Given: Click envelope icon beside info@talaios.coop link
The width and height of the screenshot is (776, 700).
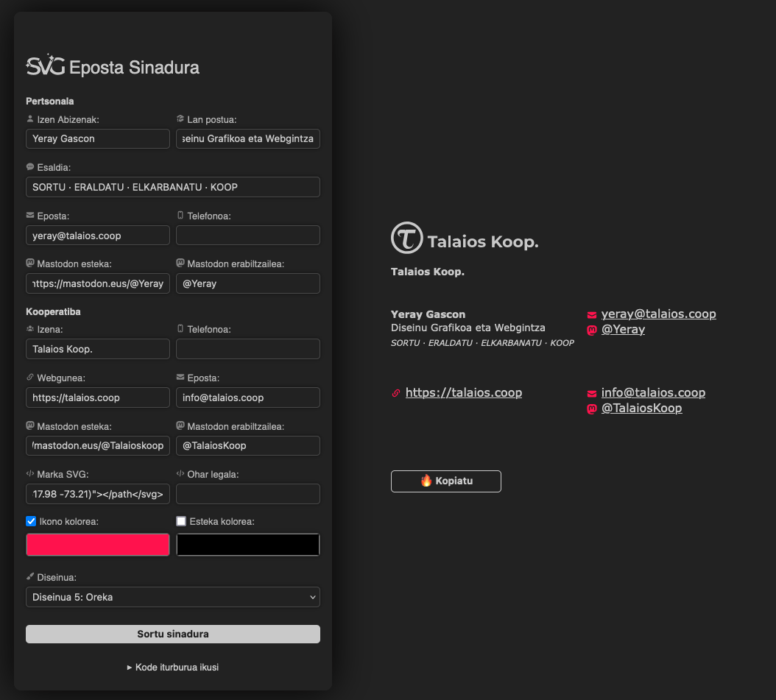Looking at the screenshot, I should (x=591, y=394).
